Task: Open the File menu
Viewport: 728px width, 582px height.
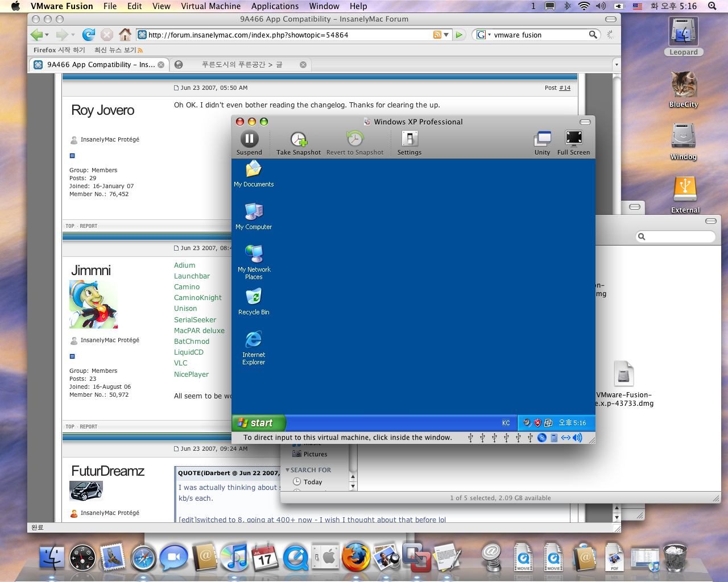Action: point(110,6)
